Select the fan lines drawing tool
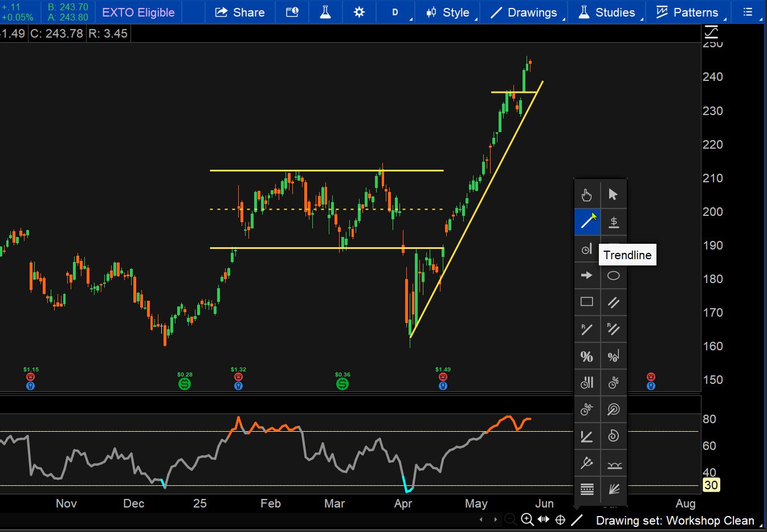Image resolution: width=767 pixels, height=532 pixels. (x=614, y=489)
